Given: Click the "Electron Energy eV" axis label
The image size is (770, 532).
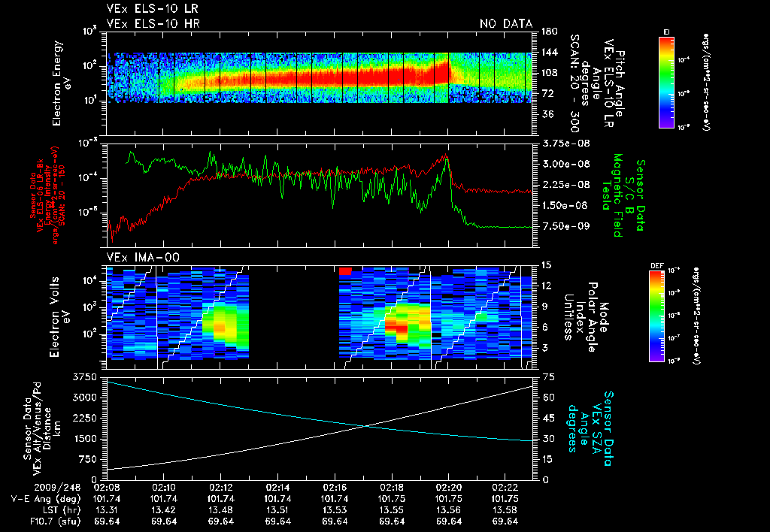Looking at the screenshot, I should click(x=62, y=83).
